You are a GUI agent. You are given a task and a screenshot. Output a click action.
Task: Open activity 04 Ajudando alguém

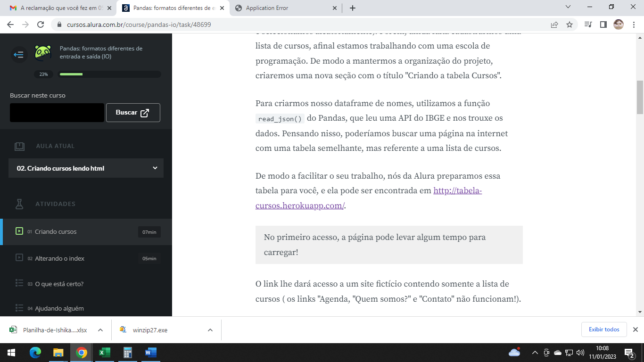[86, 308]
